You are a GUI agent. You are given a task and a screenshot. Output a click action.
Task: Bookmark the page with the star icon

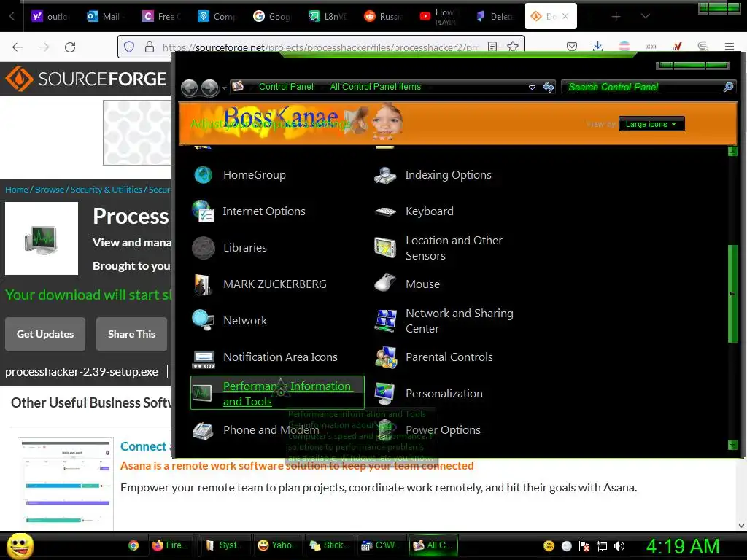[x=513, y=47]
